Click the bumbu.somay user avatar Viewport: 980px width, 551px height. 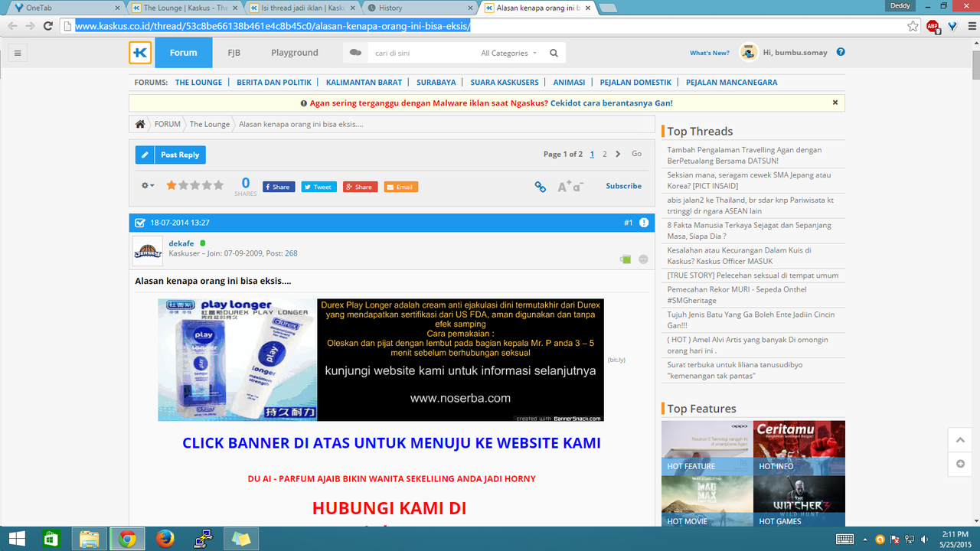tap(748, 52)
